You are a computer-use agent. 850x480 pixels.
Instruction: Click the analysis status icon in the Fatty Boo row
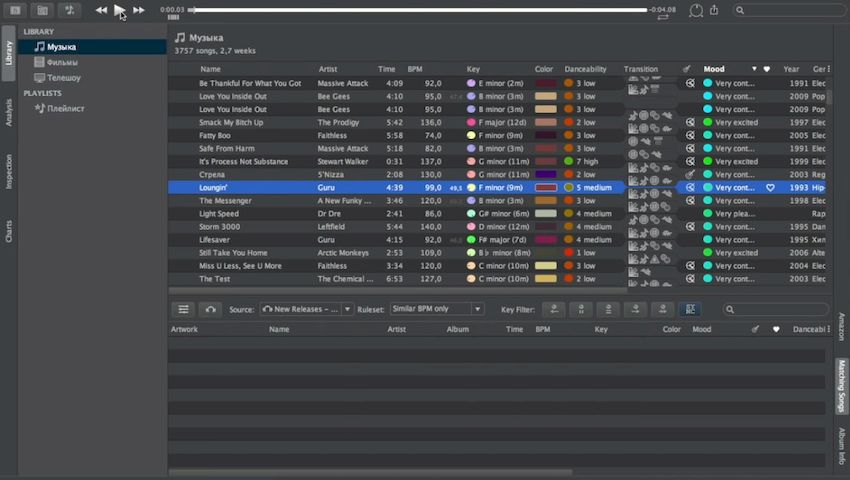click(x=690, y=136)
